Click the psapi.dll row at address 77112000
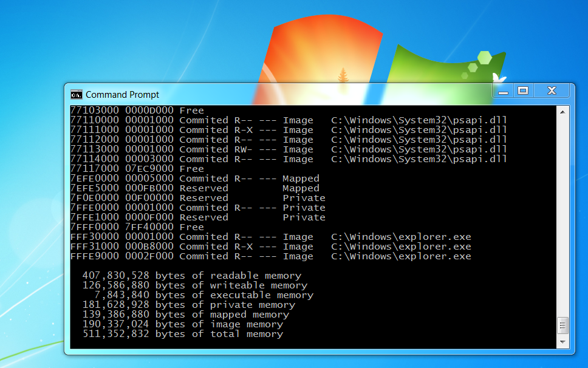This screenshot has width=588, height=368. 289,140
